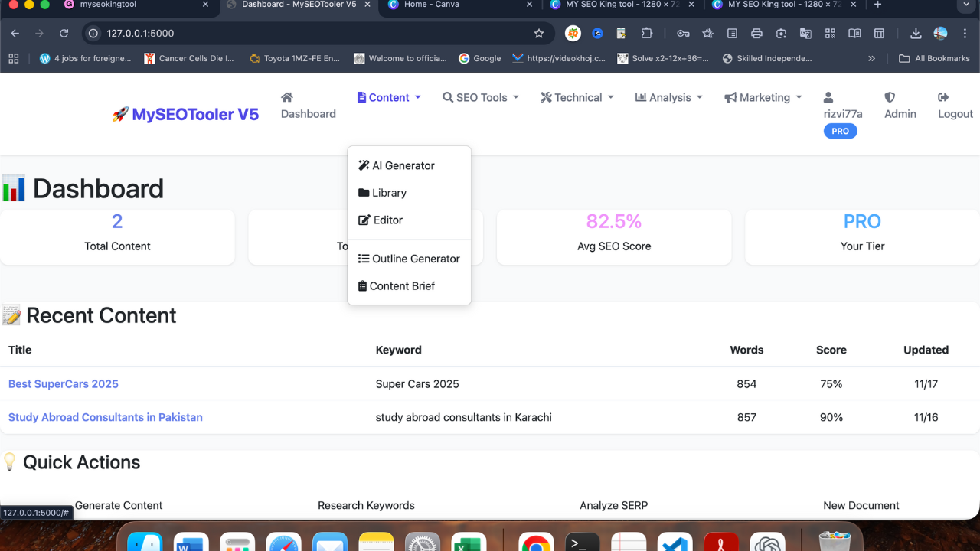Open the Editor from the Content dropdown

pyautogui.click(x=387, y=220)
